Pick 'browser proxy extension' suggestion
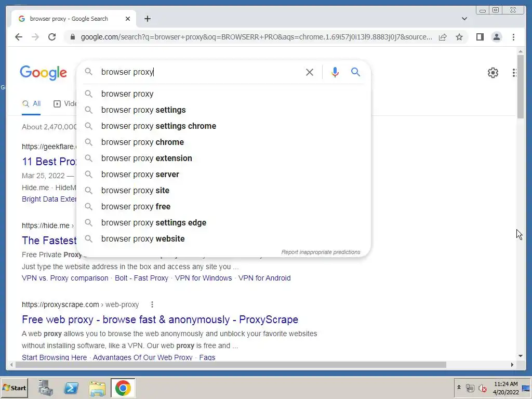This screenshot has width=532, height=399. point(224,158)
